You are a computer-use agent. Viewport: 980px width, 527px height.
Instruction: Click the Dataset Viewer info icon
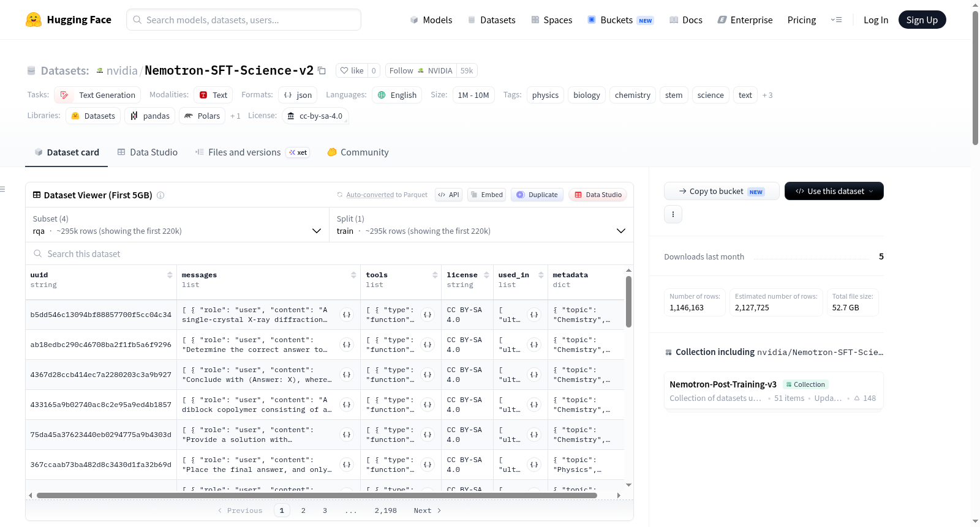pyautogui.click(x=160, y=195)
